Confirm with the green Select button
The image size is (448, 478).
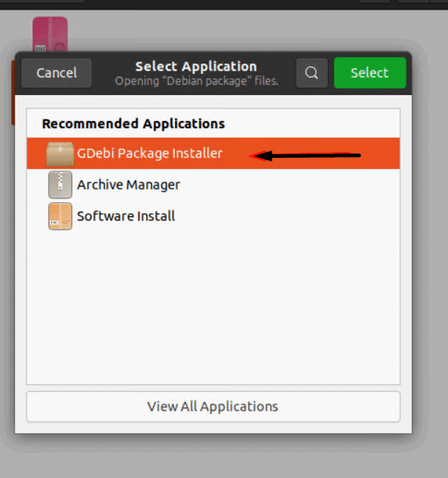pos(370,73)
